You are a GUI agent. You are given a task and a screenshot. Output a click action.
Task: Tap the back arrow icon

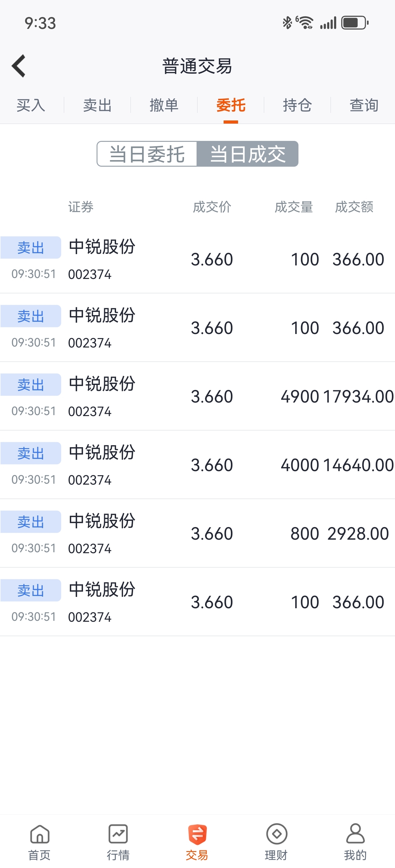pyautogui.click(x=19, y=66)
